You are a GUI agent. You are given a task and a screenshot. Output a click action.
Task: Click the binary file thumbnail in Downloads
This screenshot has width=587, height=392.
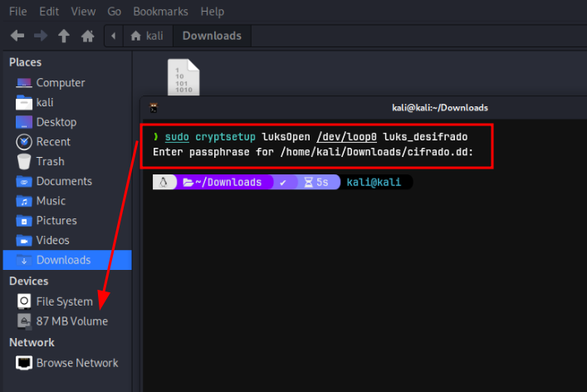(183, 77)
